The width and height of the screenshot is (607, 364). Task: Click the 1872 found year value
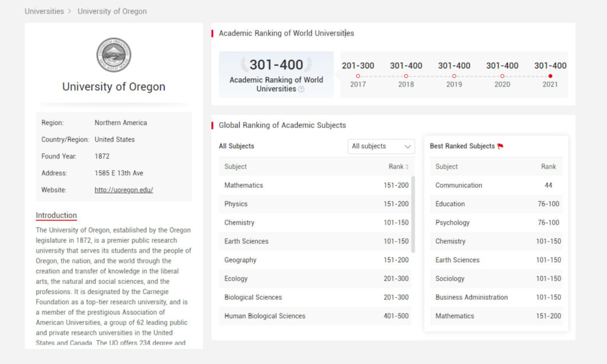coord(102,157)
